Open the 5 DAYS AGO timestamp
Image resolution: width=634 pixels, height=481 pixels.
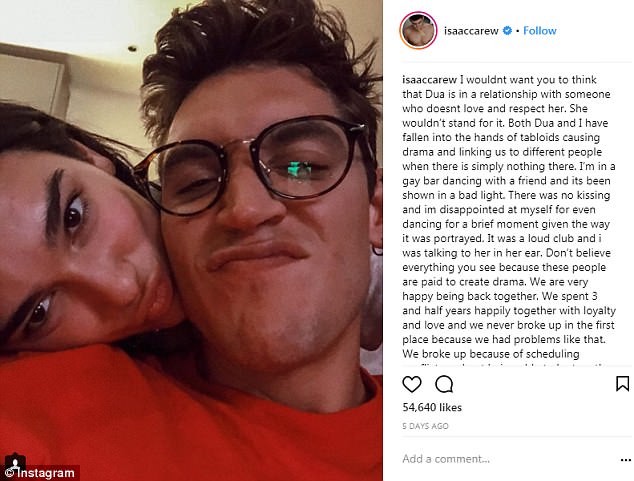point(425,426)
